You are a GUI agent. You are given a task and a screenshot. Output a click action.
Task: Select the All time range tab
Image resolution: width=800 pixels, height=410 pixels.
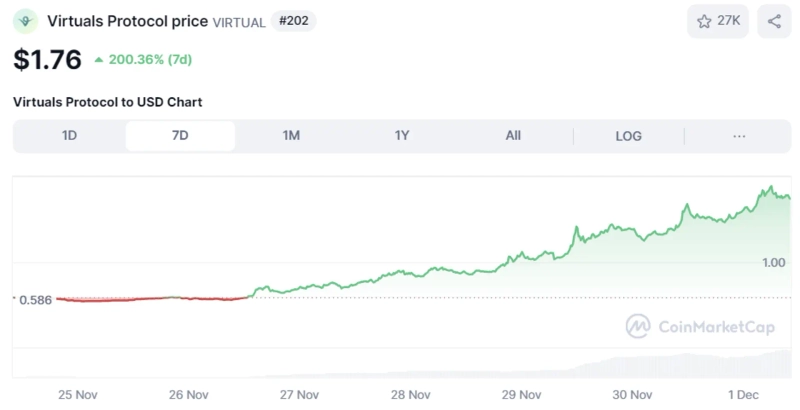coord(513,136)
